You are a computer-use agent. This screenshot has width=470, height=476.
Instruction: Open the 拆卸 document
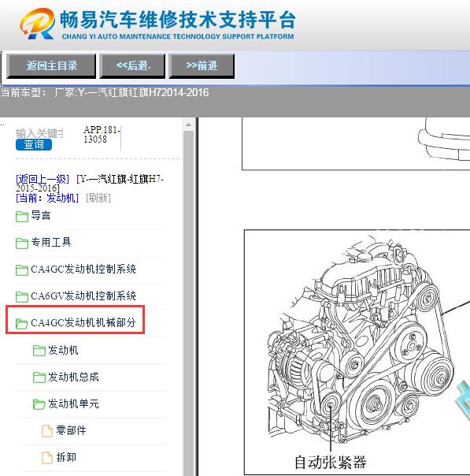[x=66, y=457]
